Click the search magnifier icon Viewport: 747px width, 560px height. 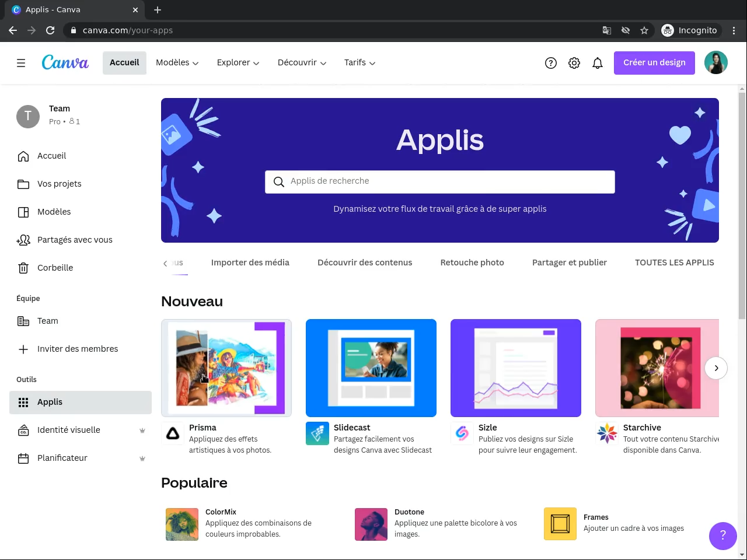[x=279, y=182]
